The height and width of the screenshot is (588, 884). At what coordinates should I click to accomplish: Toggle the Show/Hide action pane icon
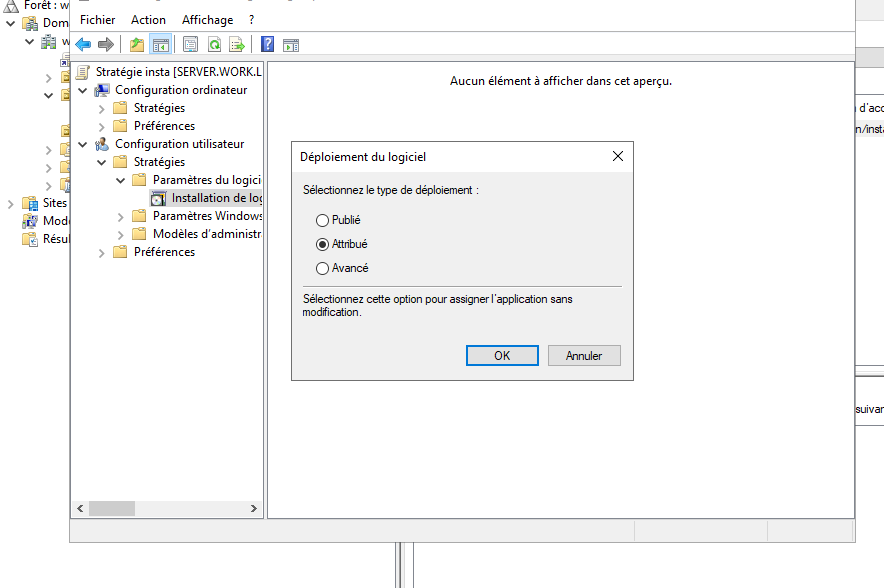click(291, 44)
